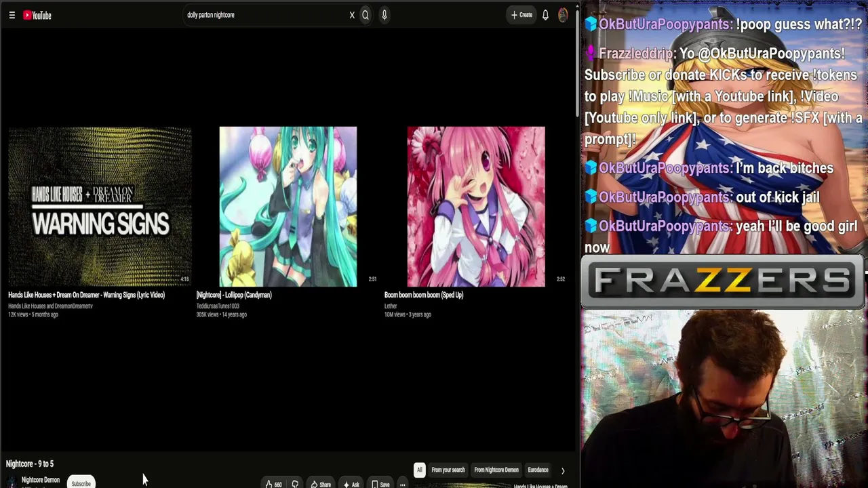Visit Hands Like Houses and DreamonDreamertv channel
This screenshot has height=488, width=868.
tap(50, 306)
